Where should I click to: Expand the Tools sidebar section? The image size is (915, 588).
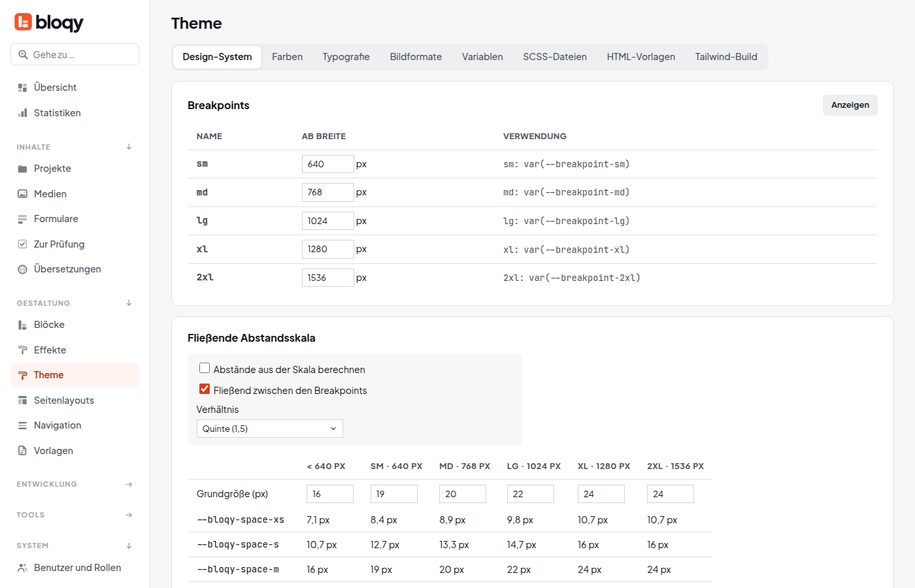pyautogui.click(x=129, y=515)
